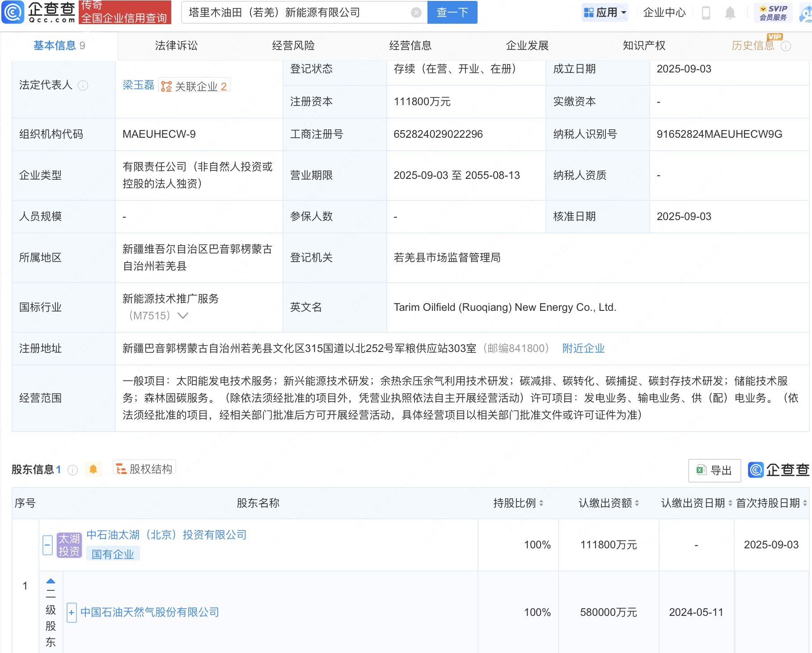Screen dimensions: 812x653
Task: Click the 查一下 search button
Action: pos(452,12)
